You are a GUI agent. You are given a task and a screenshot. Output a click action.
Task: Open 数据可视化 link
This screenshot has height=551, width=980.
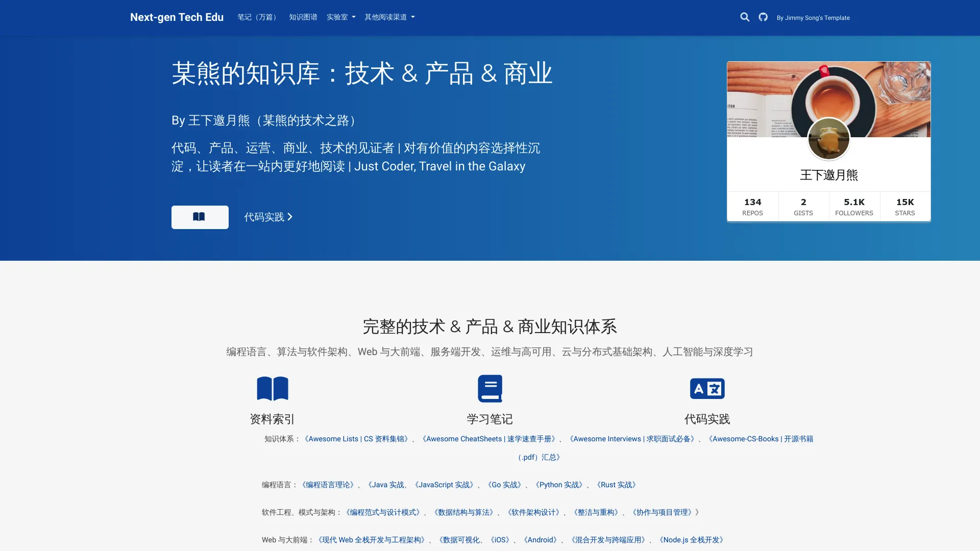(x=458, y=540)
